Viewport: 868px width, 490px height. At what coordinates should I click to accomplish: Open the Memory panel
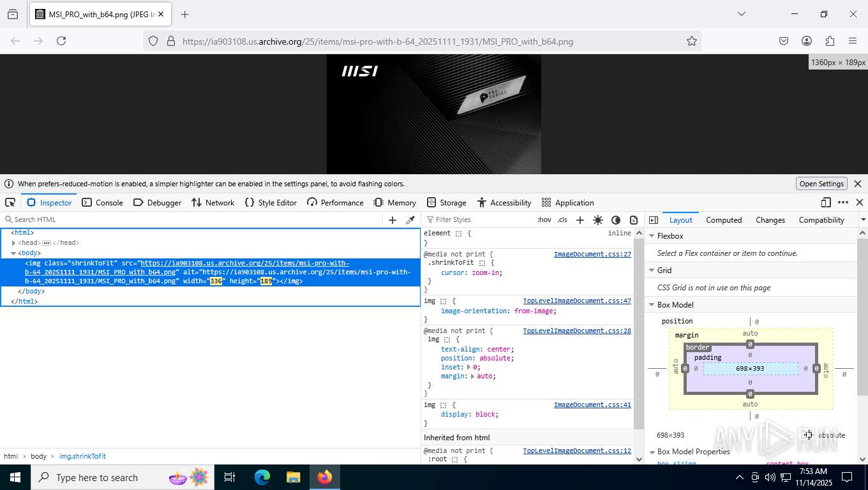394,202
